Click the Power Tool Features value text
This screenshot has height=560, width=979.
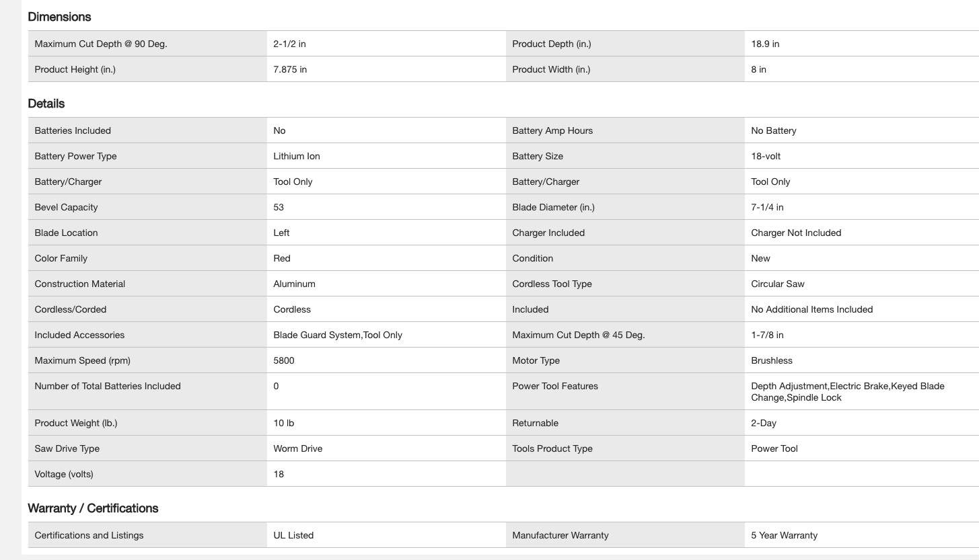click(847, 391)
